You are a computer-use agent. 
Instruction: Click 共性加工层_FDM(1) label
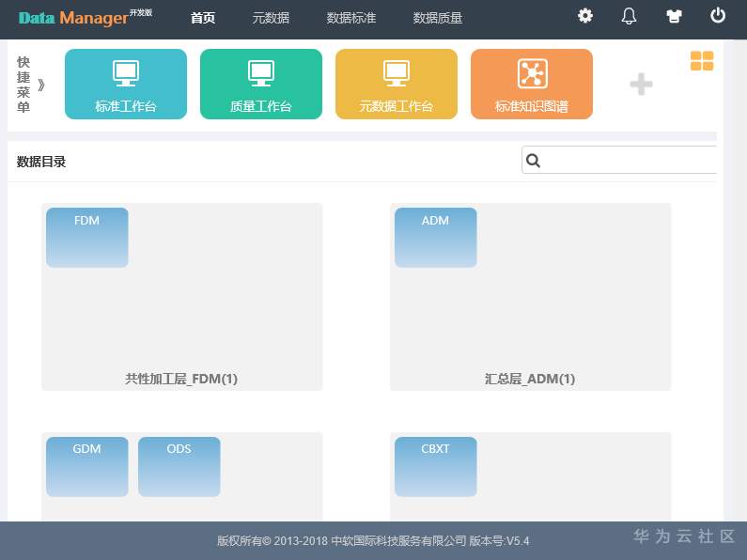click(x=181, y=379)
